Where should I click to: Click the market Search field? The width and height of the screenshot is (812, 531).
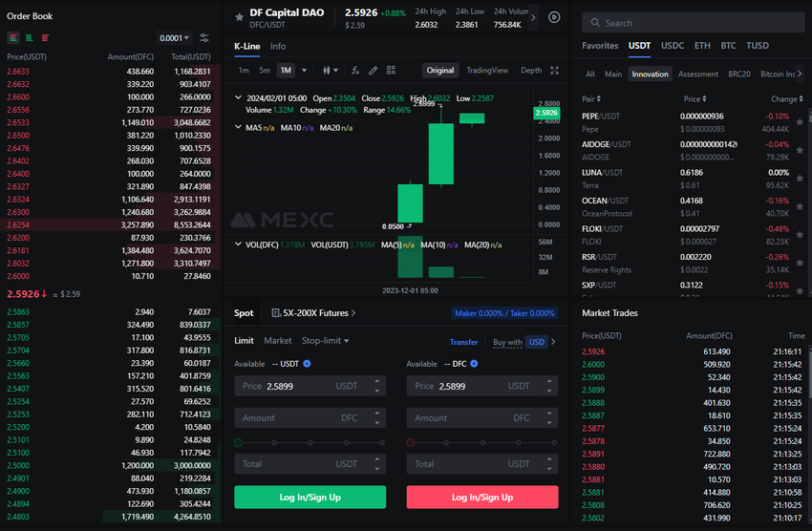point(694,23)
